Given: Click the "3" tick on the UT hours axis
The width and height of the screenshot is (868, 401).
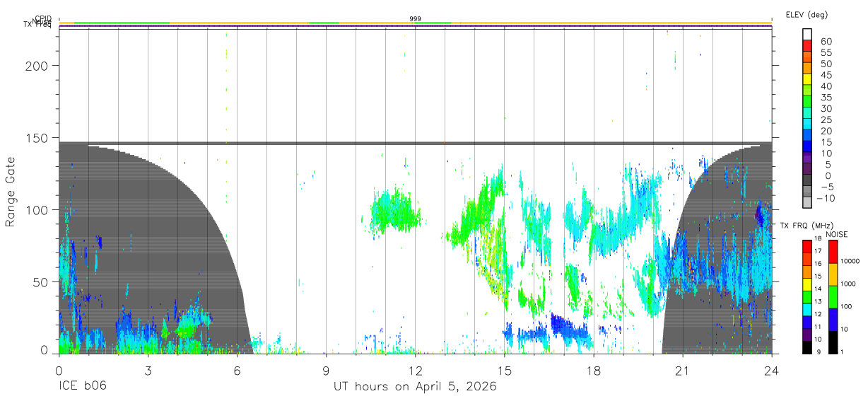Looking at the screenshot, I should click(x=148, y=370).
